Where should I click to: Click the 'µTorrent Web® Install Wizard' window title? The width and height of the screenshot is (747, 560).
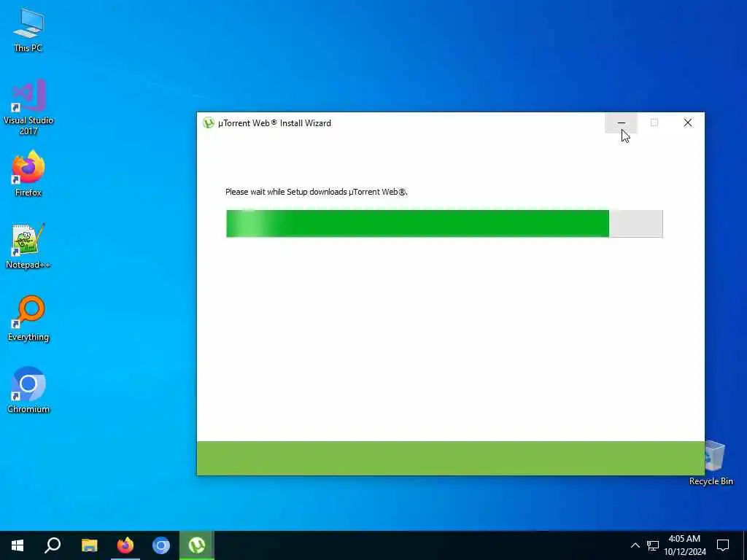pyautogui.click(x=274, y=122)
